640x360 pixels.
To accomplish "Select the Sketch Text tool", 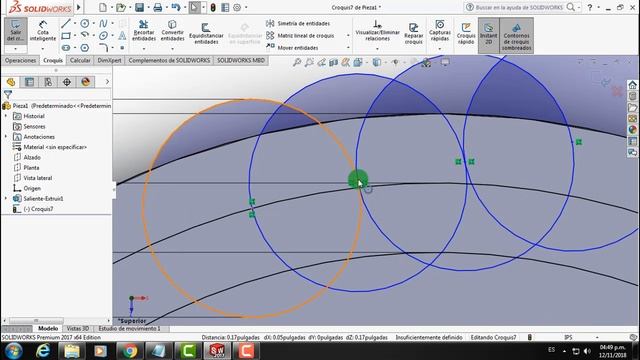I will point(122,36).
